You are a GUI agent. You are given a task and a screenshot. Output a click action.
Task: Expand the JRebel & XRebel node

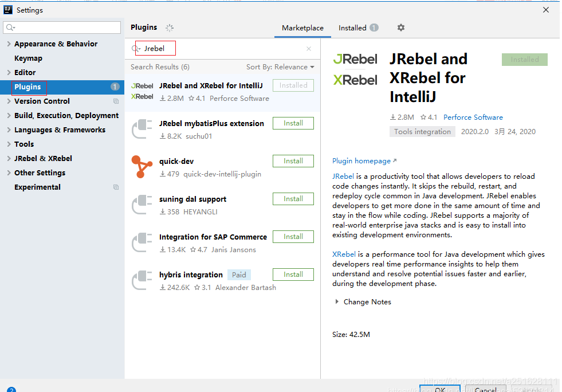click(x=9, y=159)
